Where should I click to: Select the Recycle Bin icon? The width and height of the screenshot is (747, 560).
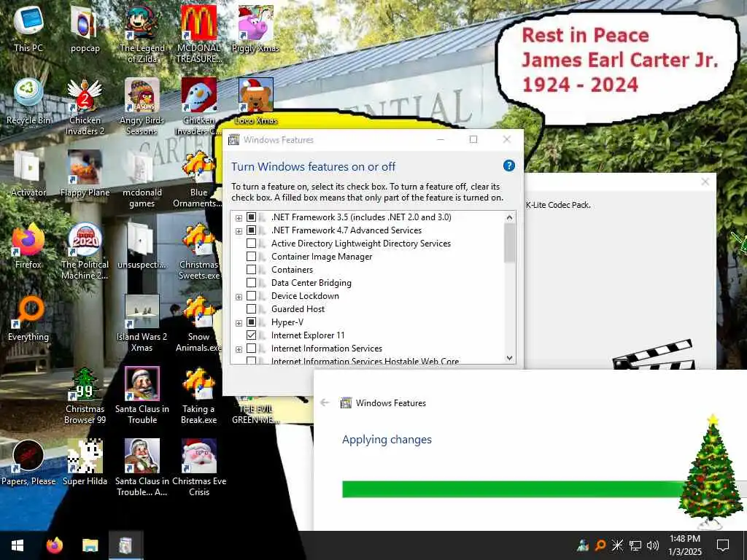tap(28, 102)
